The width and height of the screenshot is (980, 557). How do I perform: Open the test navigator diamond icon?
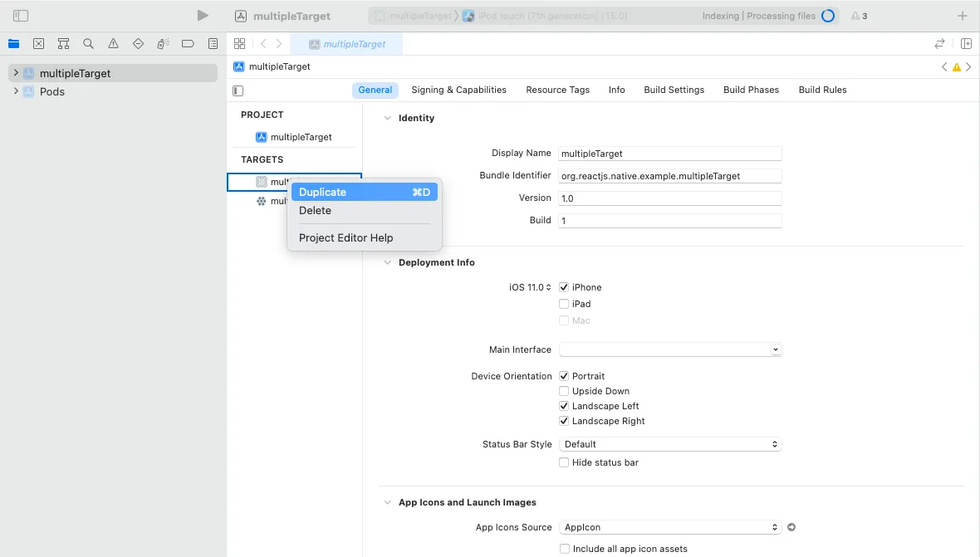coord(138,44)
